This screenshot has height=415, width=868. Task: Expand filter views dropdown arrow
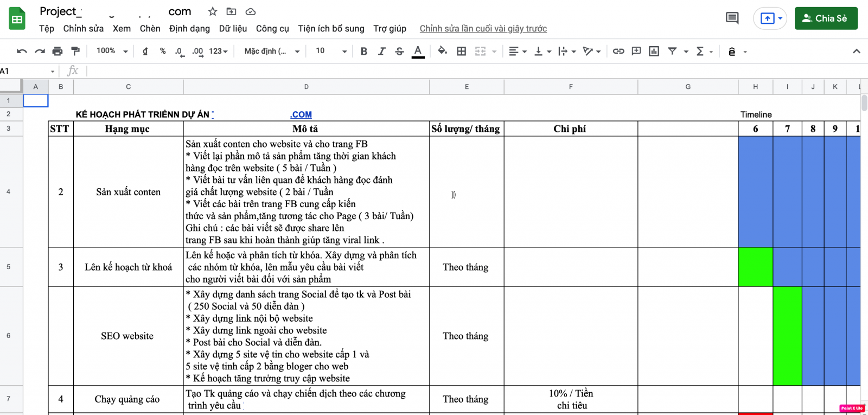[x=686, y=52]
